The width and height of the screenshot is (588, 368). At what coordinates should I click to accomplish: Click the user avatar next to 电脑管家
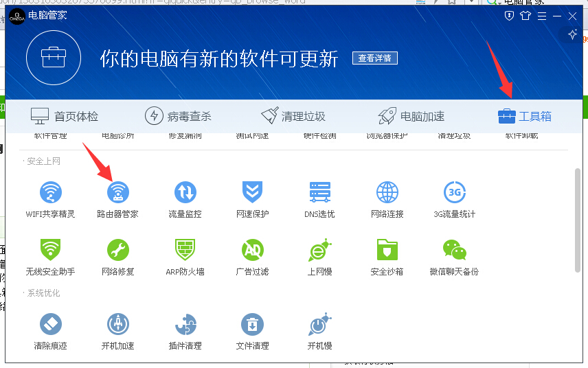click(x=17, y=16)
